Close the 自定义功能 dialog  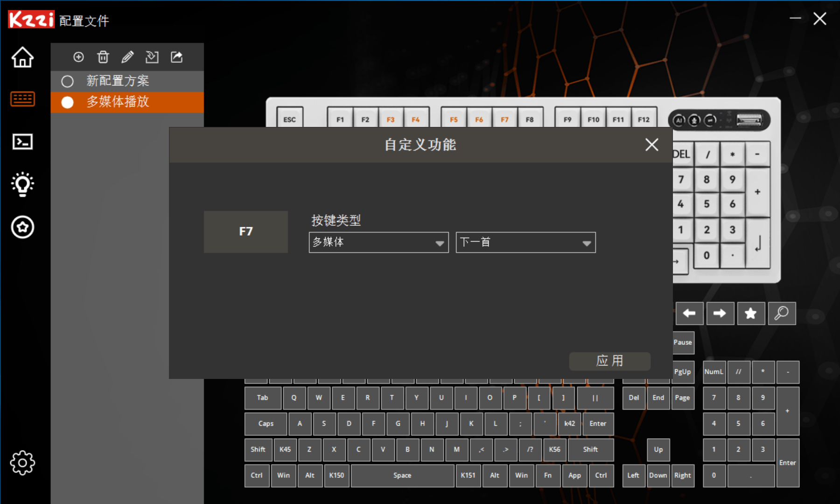[651, 145]
